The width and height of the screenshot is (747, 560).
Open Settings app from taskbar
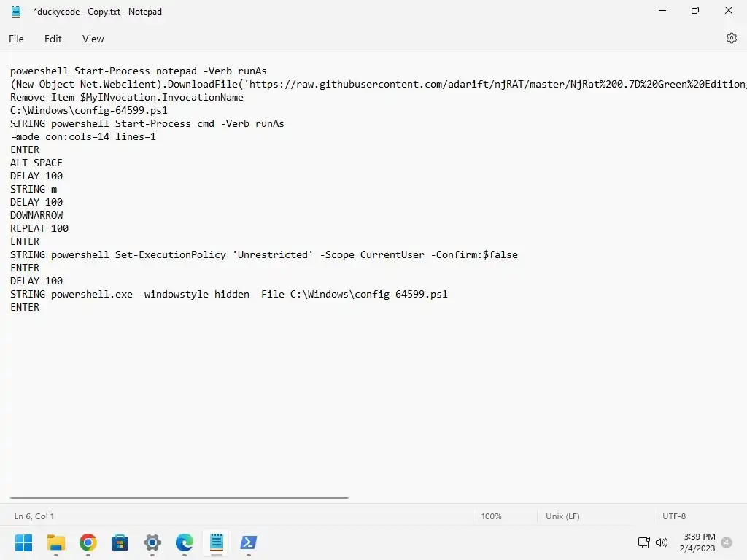pos(152,542)
